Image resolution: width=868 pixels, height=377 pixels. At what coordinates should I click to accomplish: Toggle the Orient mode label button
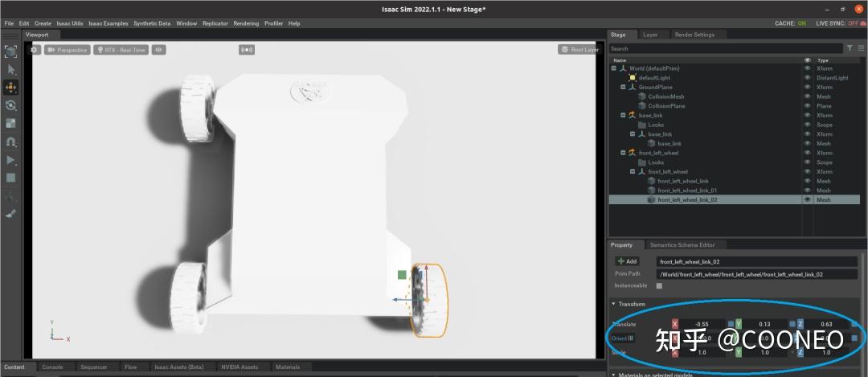(x=622, y=338)
